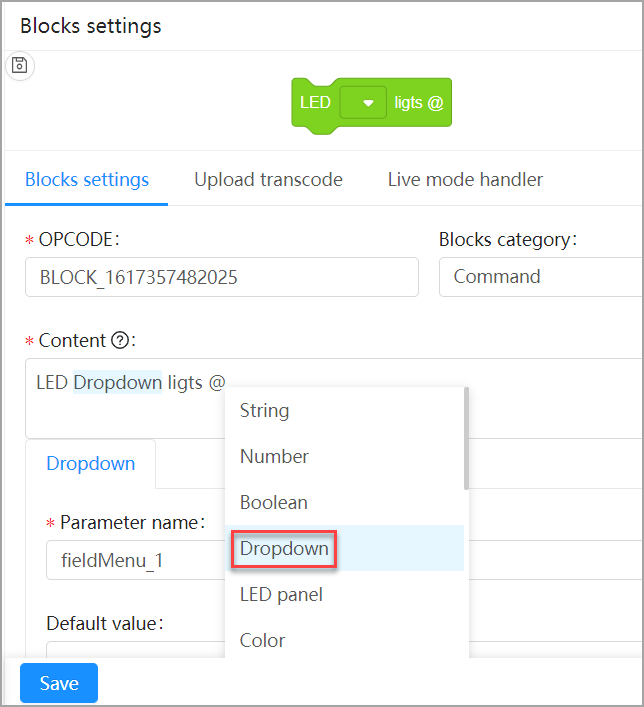Screen dimensions: 644x707
Task: Expand the Blocks category Command dropdown
Action: (540, 277)
